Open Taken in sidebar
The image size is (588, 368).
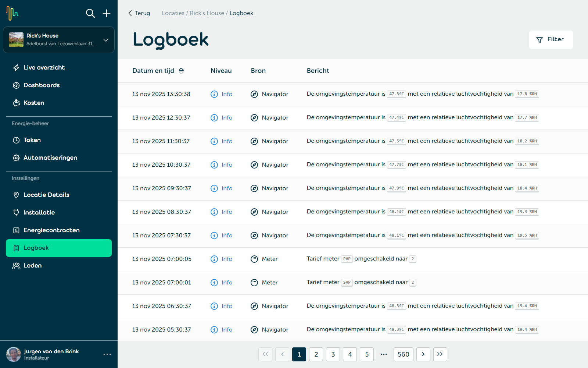(59, 140)
